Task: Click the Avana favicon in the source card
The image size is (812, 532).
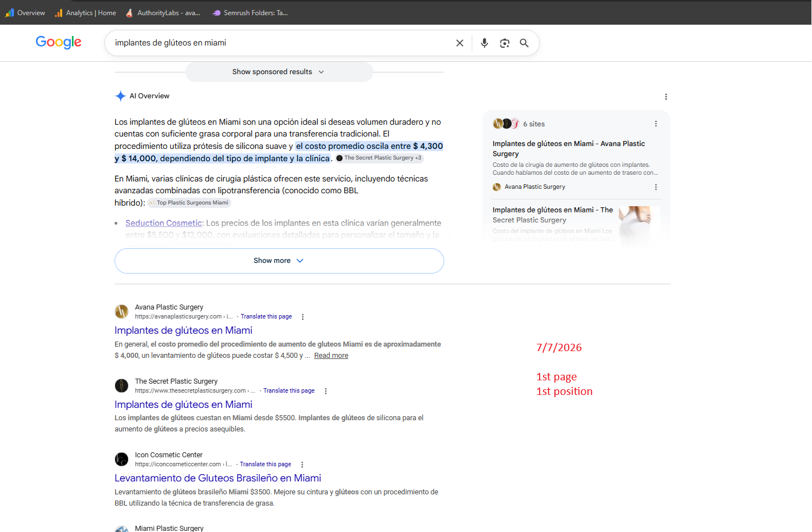Action: (496, 187)
